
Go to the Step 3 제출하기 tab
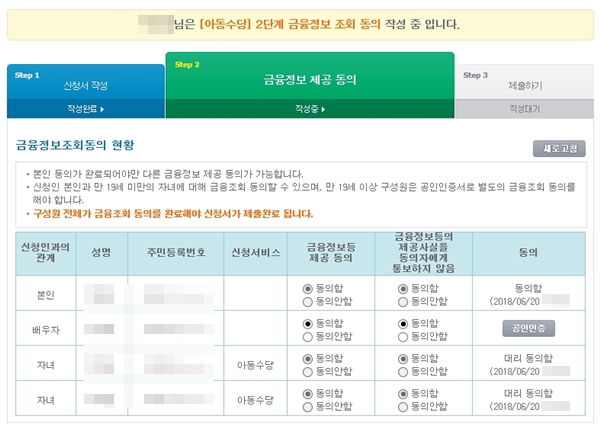524,87
